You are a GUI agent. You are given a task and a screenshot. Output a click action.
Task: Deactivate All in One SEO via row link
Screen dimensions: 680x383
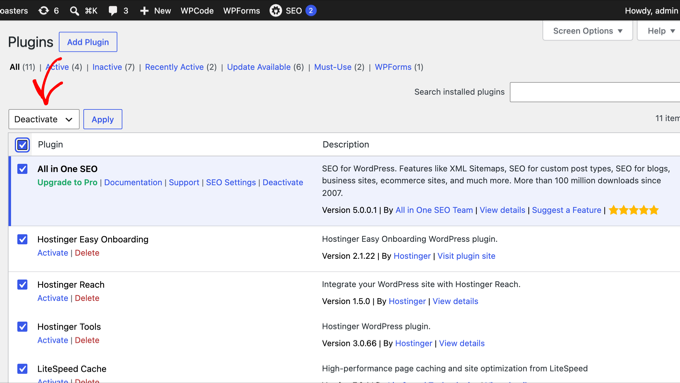(283, 182)
